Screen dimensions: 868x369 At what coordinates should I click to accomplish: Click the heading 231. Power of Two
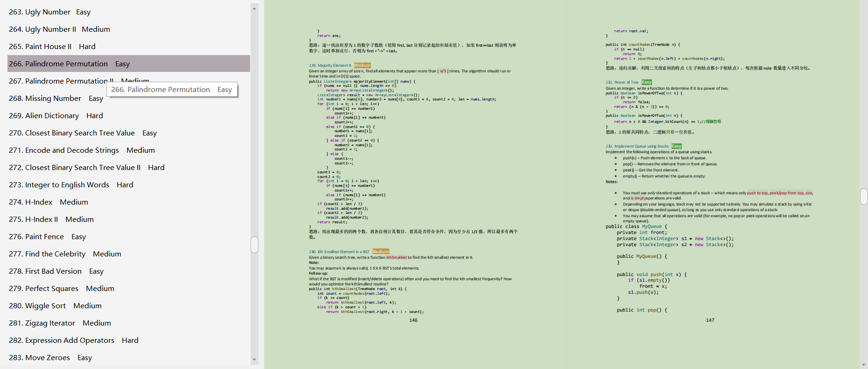622,82
